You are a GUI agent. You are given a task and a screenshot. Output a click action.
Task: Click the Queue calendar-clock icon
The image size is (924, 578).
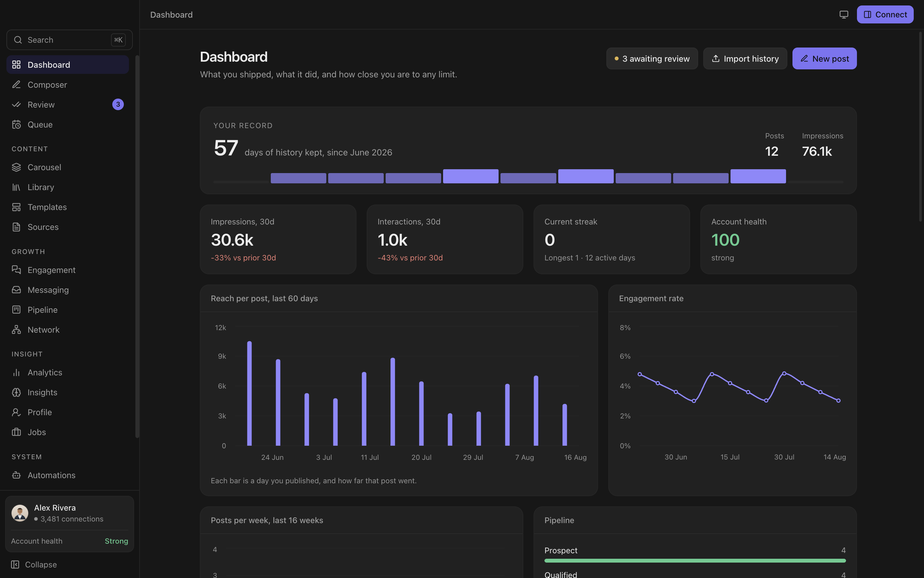click(16, 124)
